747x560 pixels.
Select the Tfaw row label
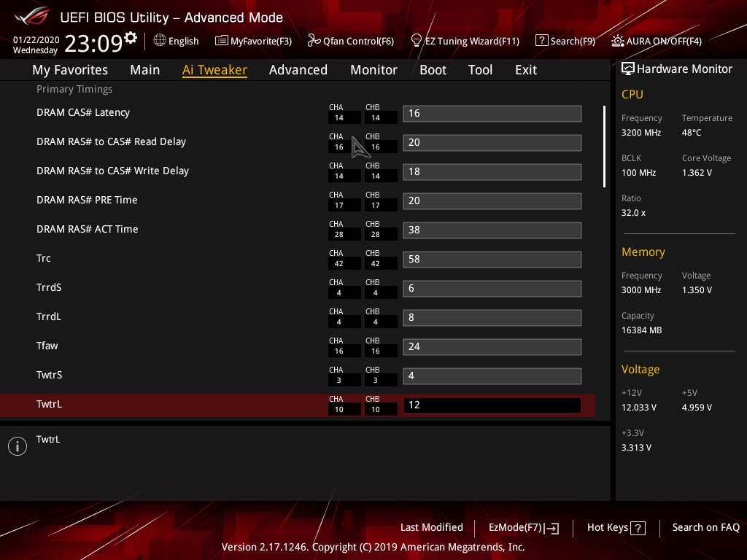[x=47, y=346]
